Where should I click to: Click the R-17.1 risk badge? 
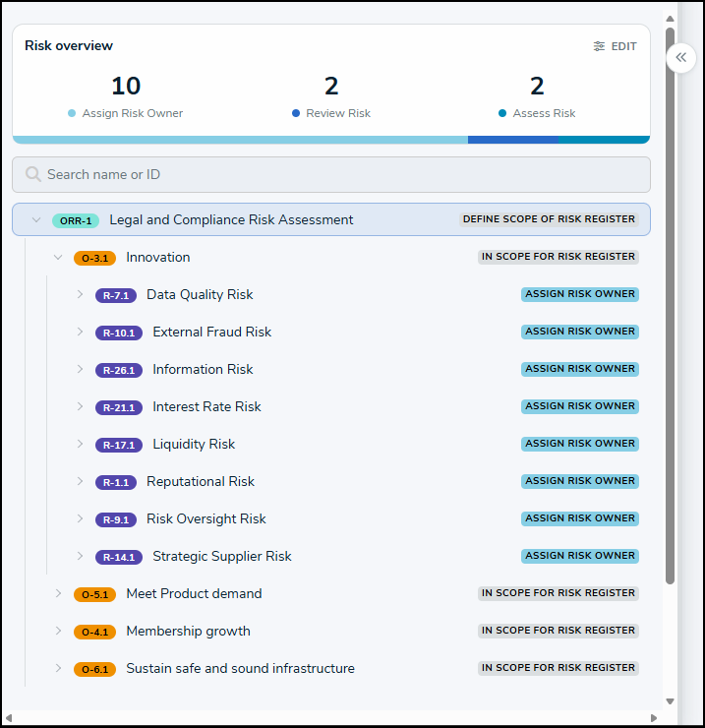(119, 445)
